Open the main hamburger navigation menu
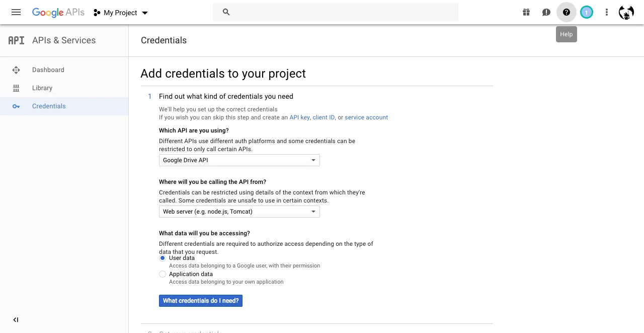 coord(16,12)
